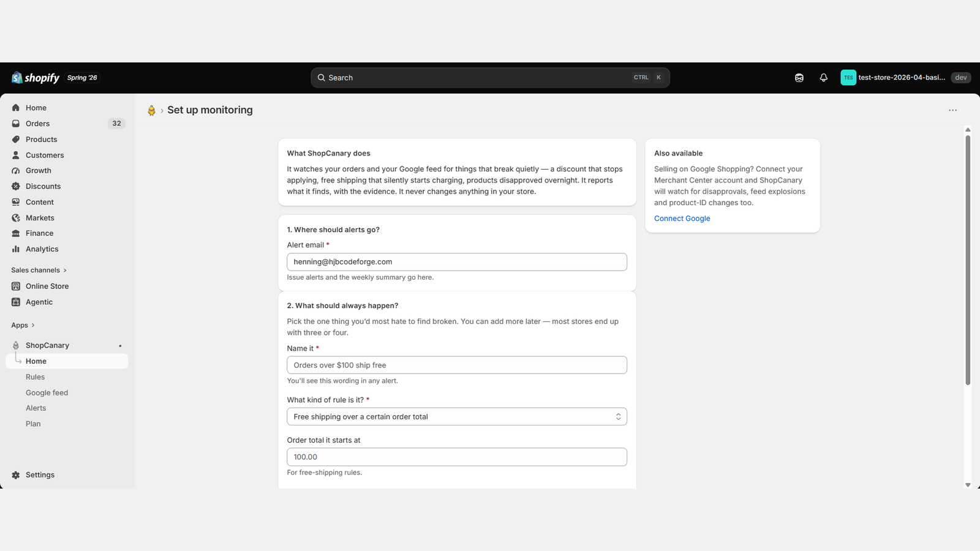
Task: Click the 'What ShopCanary does' heading
Action: click(x=329, y=154)
